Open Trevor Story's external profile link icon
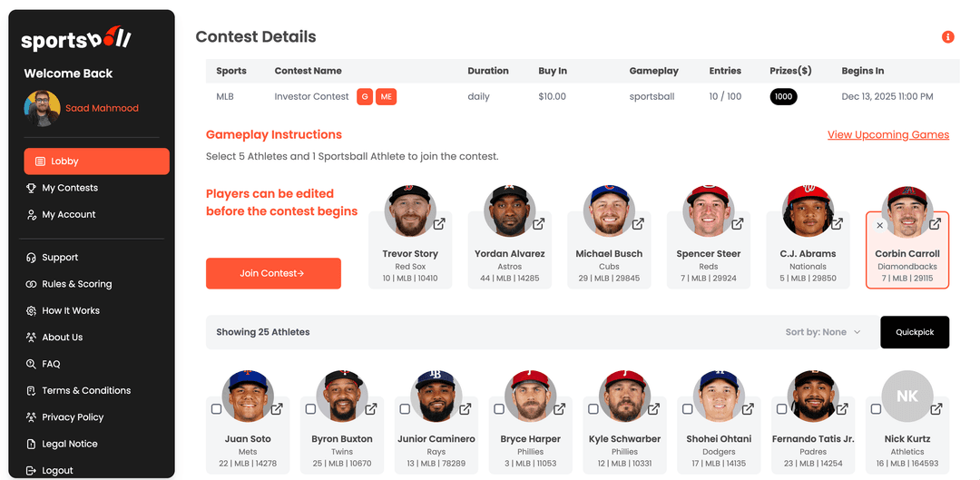The image size is (980, 480). point(438,224)
